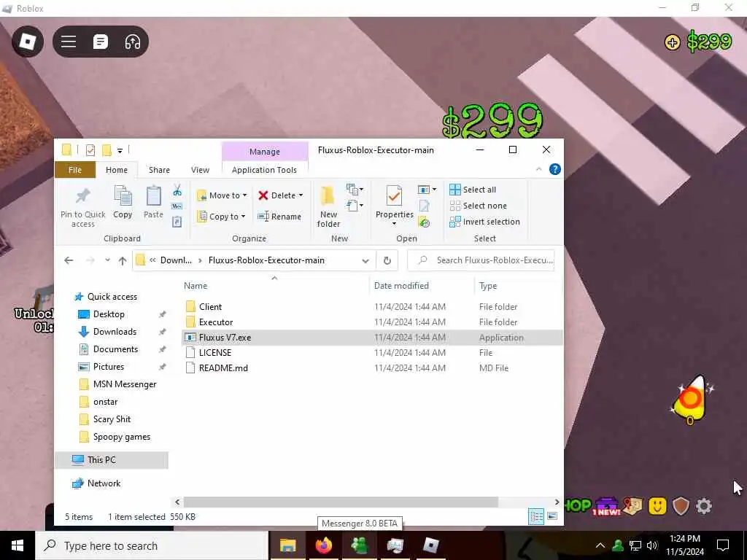Click the Roblox headset voice icon
The width and height of the screenshot is (747, 560).
point(133,42)
